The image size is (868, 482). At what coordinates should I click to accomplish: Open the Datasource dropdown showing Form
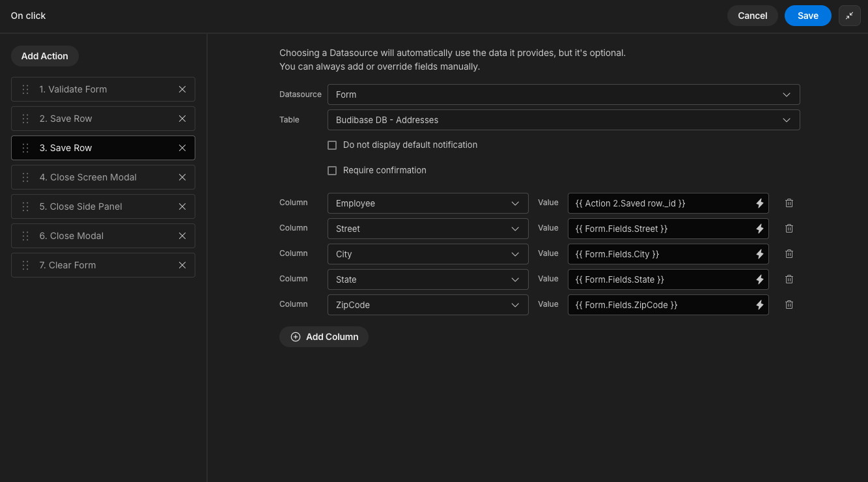coord(563,94)
